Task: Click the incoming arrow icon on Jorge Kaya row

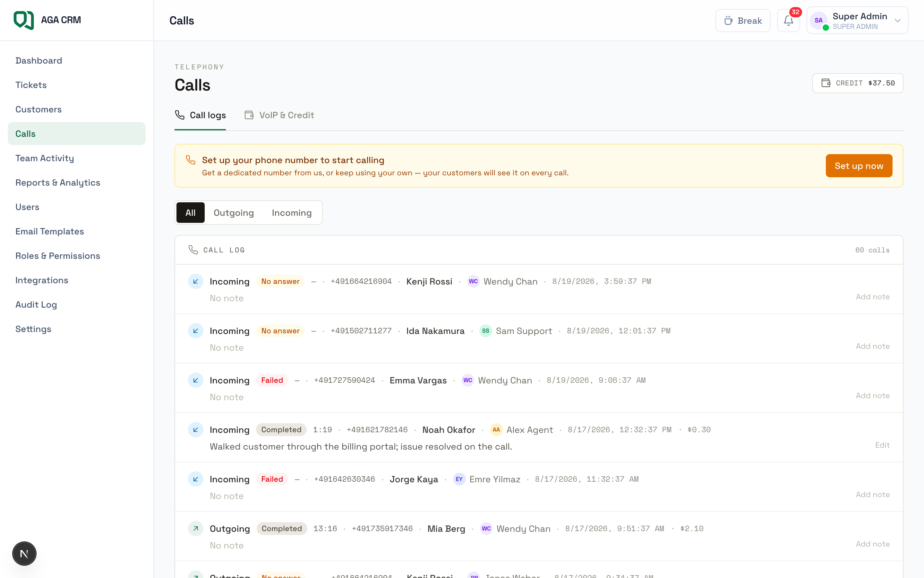Action: coord(195,479)
